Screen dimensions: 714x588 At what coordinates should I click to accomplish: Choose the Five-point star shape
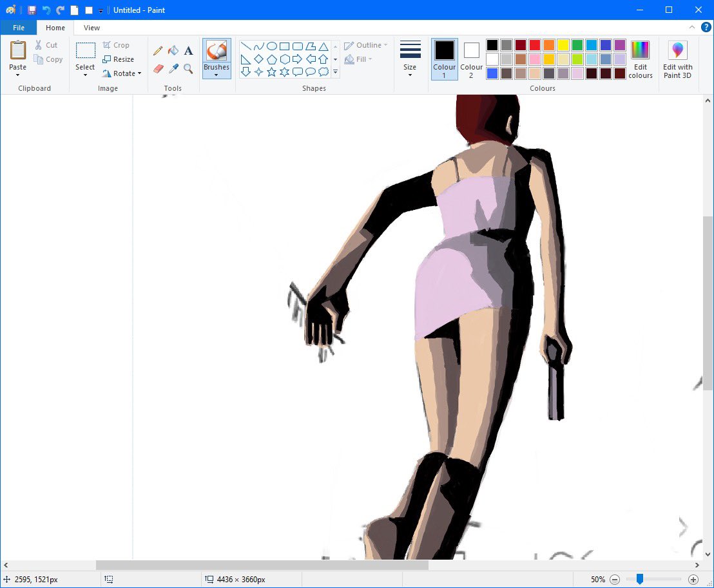272,72
